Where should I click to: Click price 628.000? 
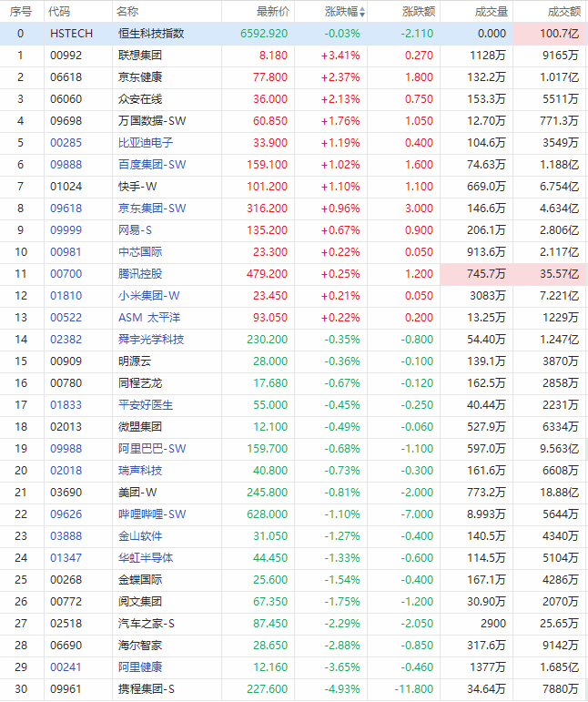(268, 514)
